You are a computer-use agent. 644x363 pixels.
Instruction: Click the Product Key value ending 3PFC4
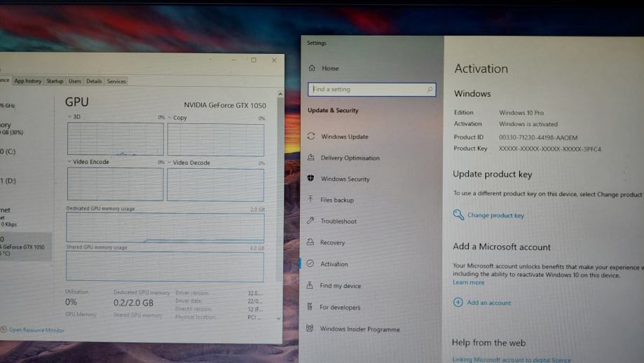pyautogui.click(x=549, y=149)
